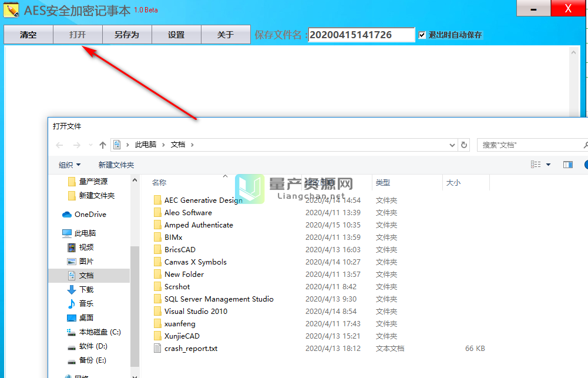The image size is (588, 378).
Task: Click the AES notepad app logo icon
Action: coord(11,10)
